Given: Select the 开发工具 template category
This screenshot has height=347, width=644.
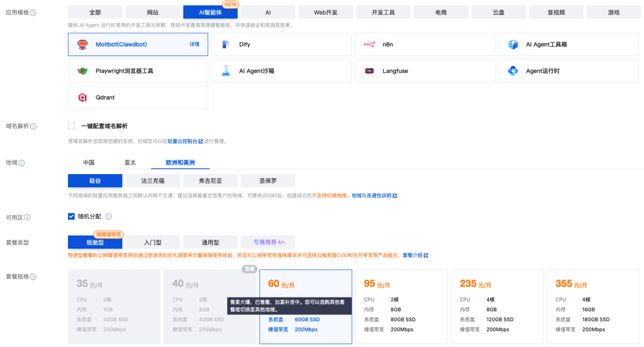Looking at the screenshot, I should coord(383,13).
